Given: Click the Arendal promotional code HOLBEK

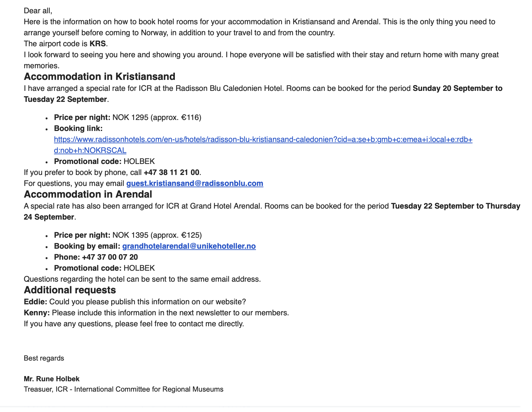Looking at the screenshot, I should [x=139, y=268].
